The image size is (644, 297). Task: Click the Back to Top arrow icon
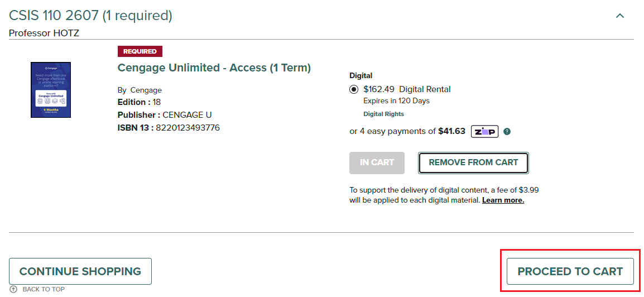click(x=13, y=289)
